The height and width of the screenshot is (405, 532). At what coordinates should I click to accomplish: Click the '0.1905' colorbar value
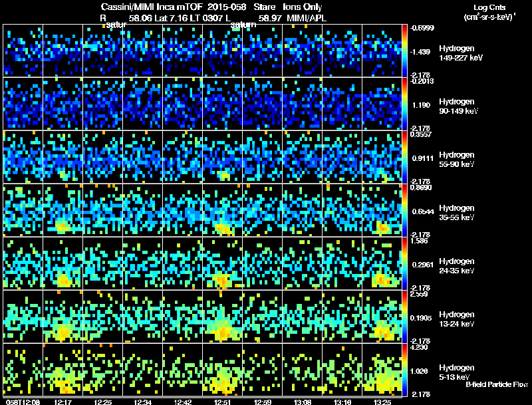click(421, 318)
